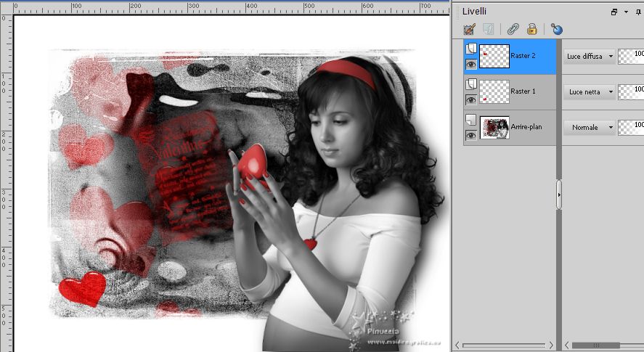Select the Raster 2 layer name
Viewport: 644px width, 352px height.
click(523, 55)
